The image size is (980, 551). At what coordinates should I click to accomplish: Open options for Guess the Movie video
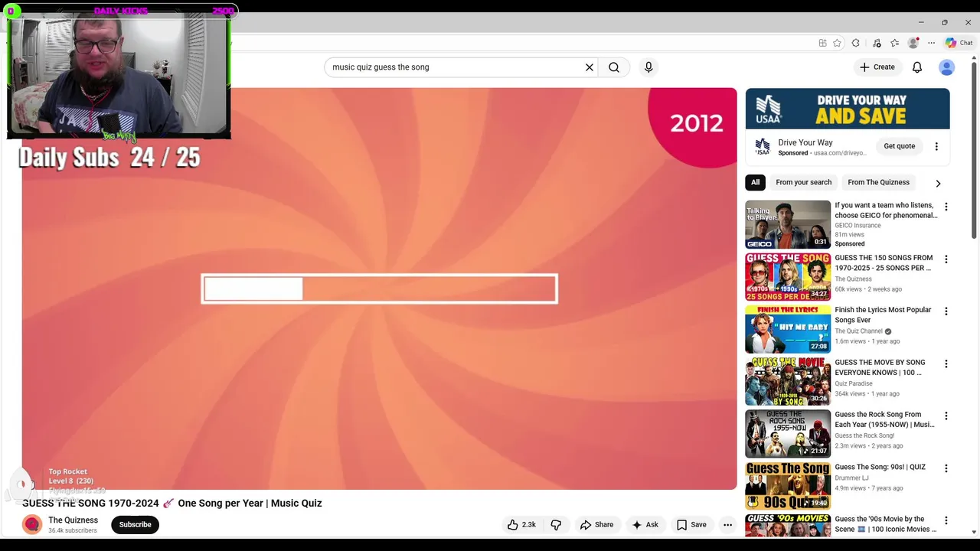(x=946, y=364)
